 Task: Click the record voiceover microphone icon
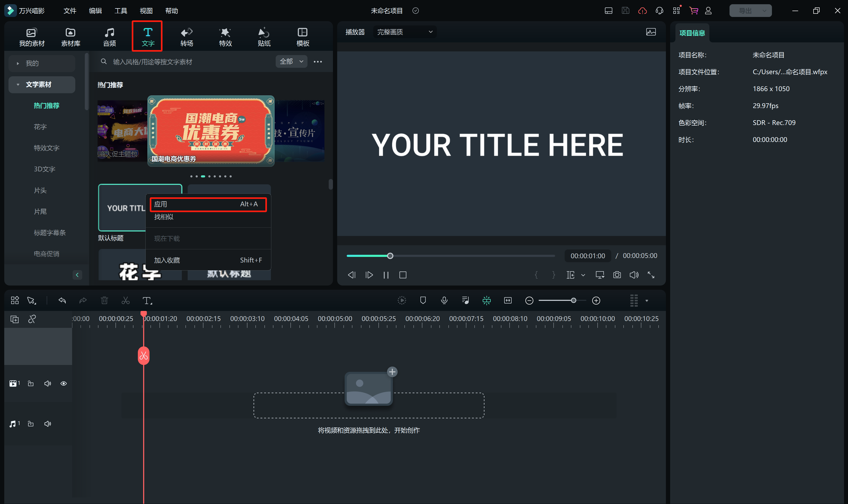[444, 300]
